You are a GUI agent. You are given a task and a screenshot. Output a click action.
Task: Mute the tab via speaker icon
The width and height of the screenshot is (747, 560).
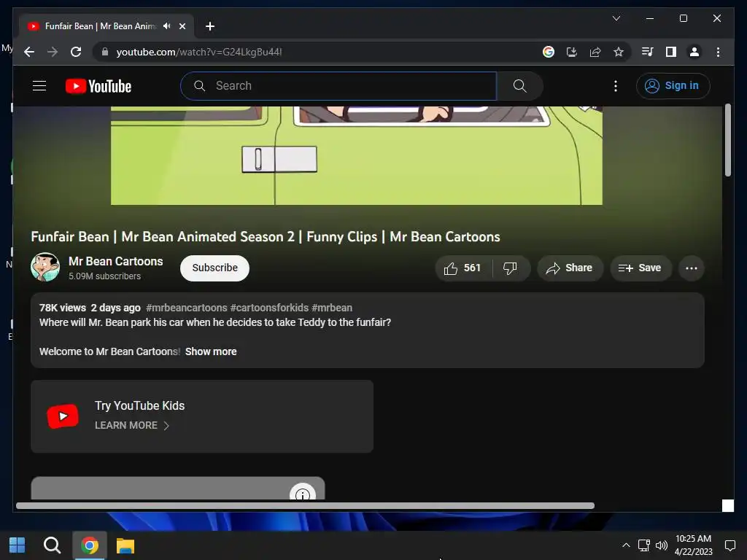[166, 26]
